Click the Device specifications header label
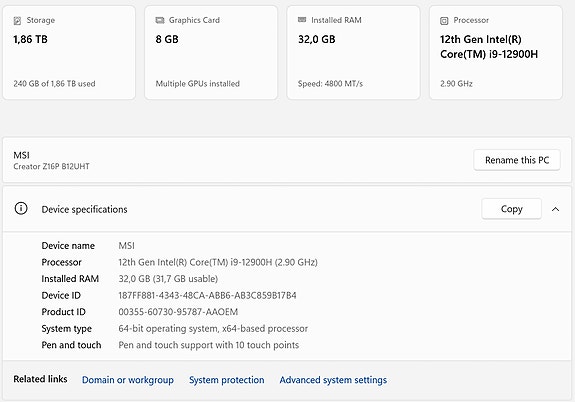This screenshot has width=575, height=402. [x=84, y=209]
